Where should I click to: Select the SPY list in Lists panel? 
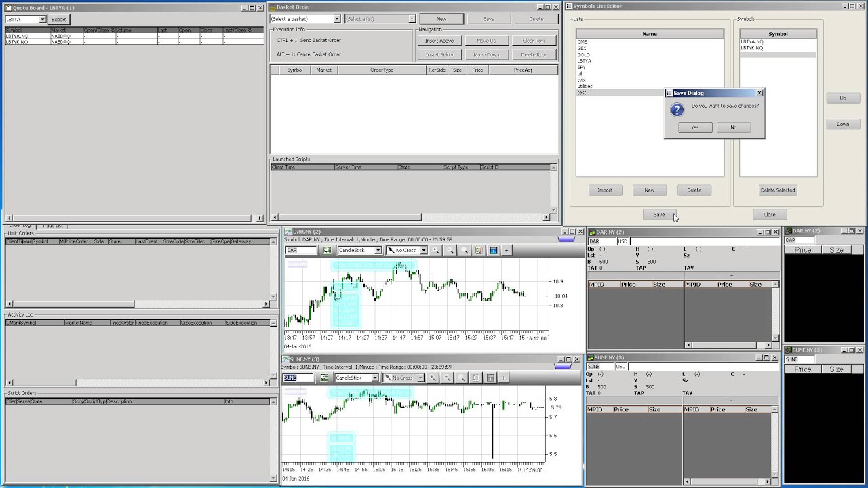650,67
